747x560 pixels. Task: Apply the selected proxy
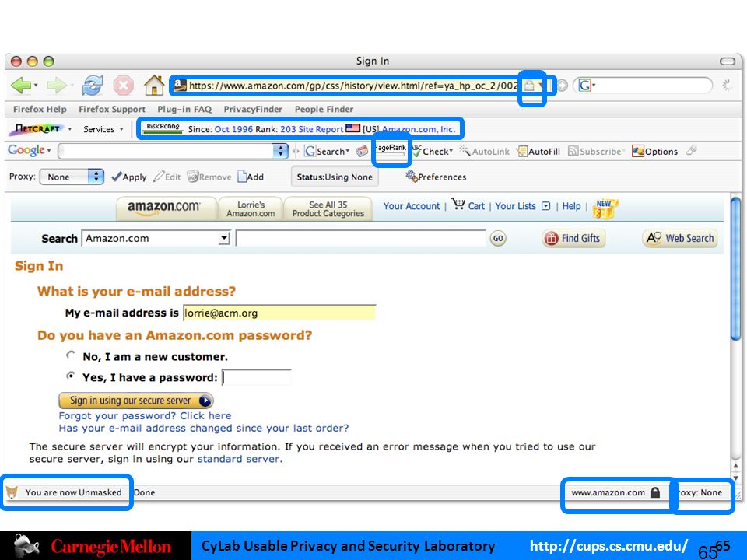[128, 177]
